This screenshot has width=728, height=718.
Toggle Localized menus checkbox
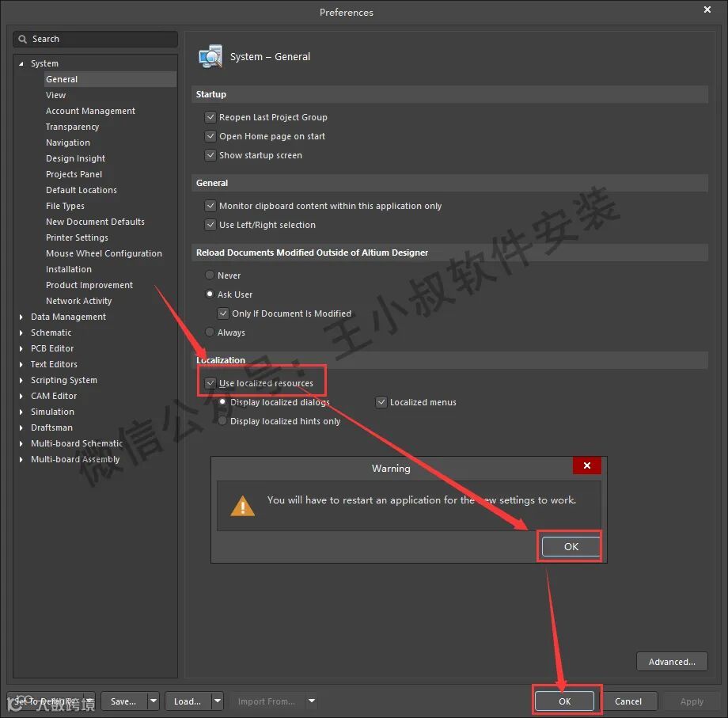tap(381, 402)
